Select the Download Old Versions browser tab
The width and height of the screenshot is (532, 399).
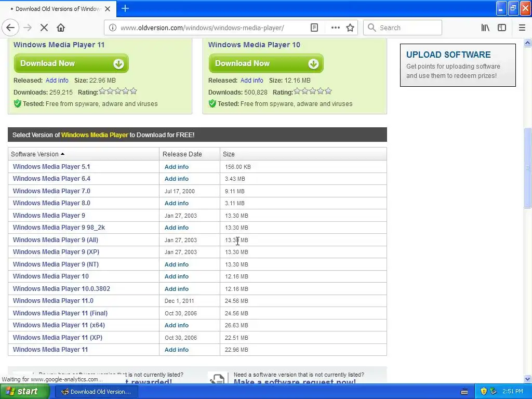point(58,9)
